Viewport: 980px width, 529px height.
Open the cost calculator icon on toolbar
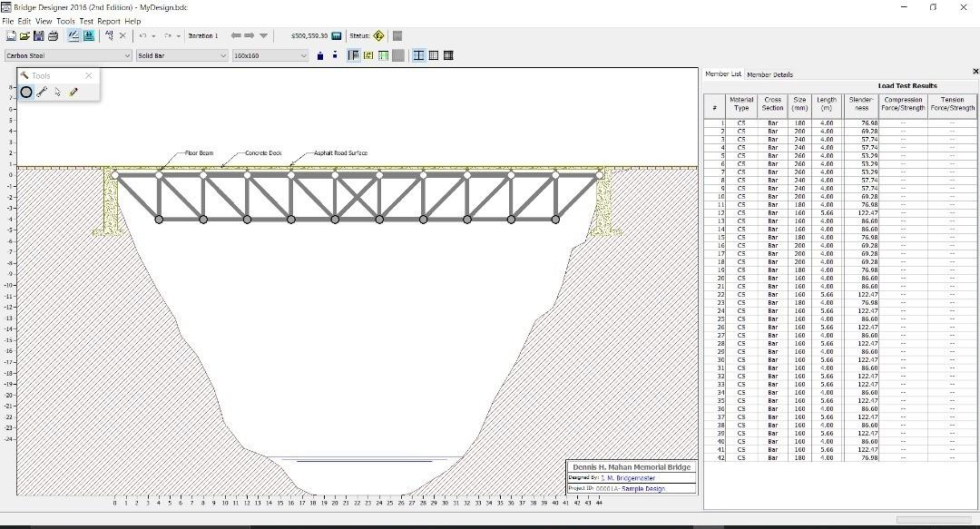click(x=338, y=35)
